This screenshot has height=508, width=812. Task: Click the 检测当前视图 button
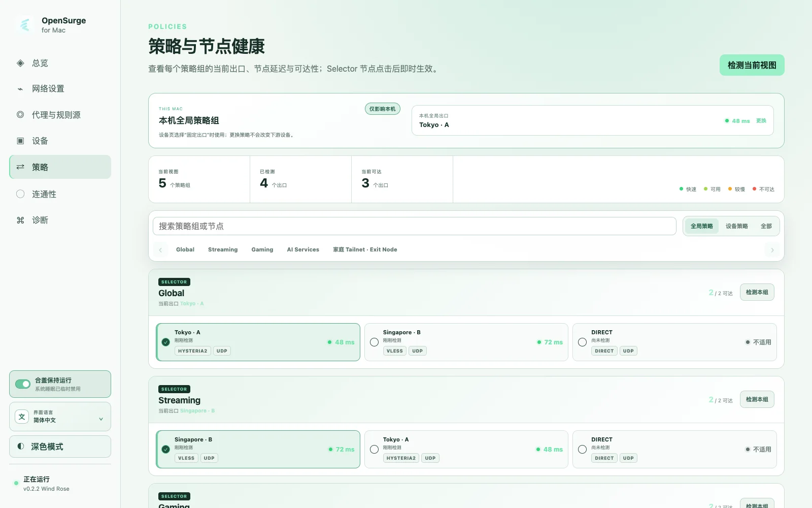752,65
